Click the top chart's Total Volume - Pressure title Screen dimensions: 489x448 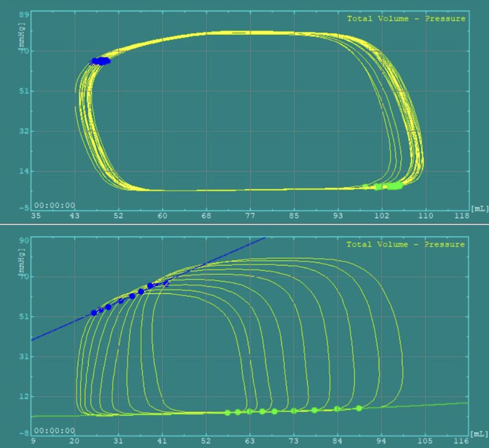[x=406, y=19]
